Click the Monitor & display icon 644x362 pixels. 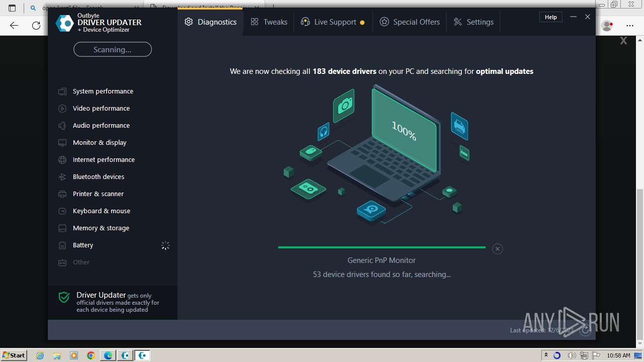tap(62, 143)
